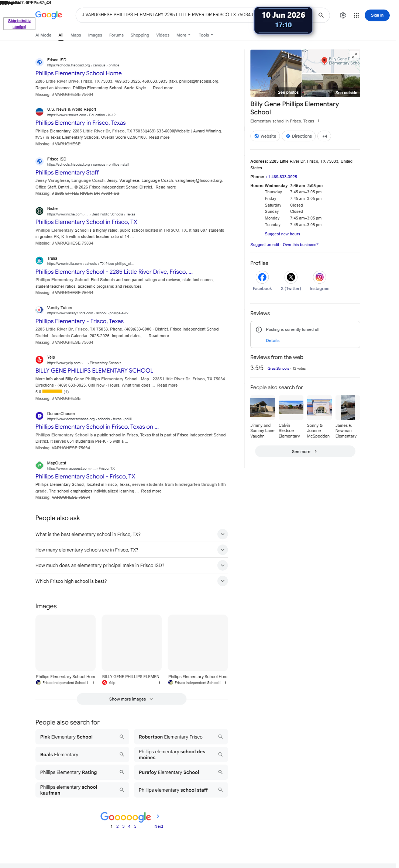Open the X (Twitter) profile icon
This screenshot has height=868, width=399.
291,277
